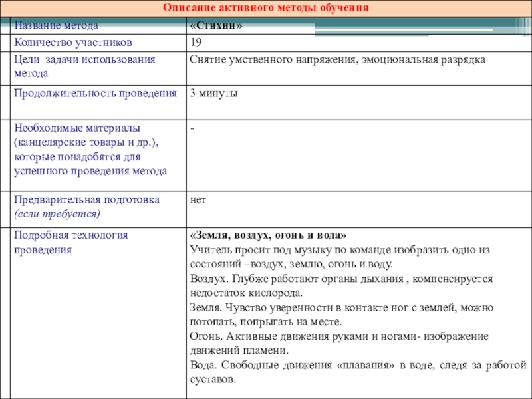The width and height of the screenshot is (532, 399).
Task: Click the italic '(если требуется)' note
Action: (57, 214)
